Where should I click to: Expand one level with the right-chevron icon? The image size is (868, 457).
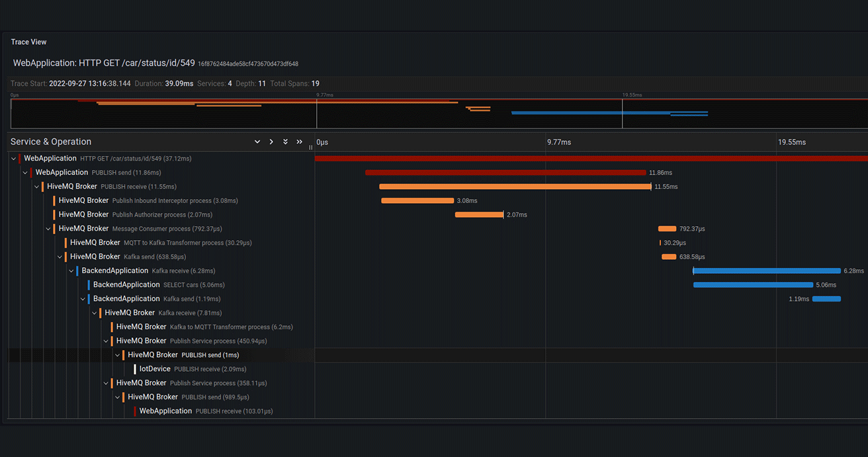tap(271, 142)
